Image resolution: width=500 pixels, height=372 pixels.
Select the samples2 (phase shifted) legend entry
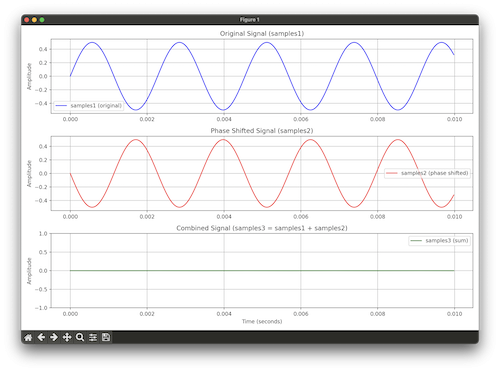pyautogui.click(x=427, y=173)
